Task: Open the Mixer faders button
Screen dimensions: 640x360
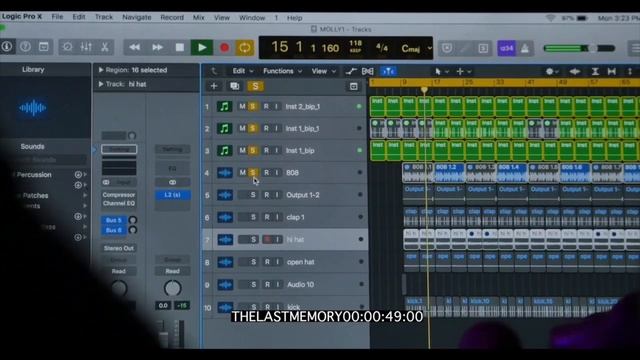Action: pyautogui.click(x=86, y=47)
